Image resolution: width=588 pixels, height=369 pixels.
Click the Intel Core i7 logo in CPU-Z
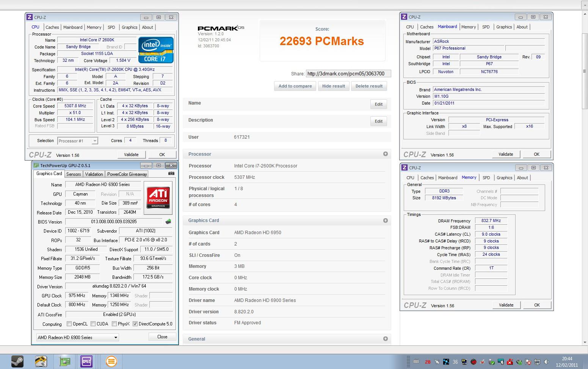coord(156,50)
